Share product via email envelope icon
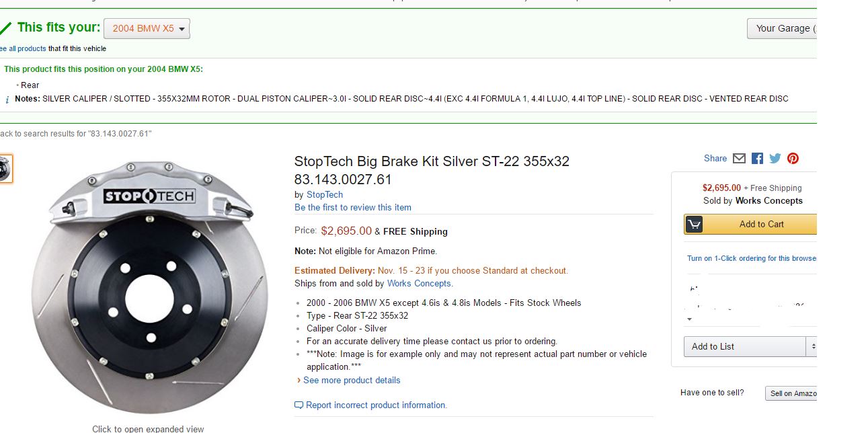This screenshot has height=433, width=868. 739,159
